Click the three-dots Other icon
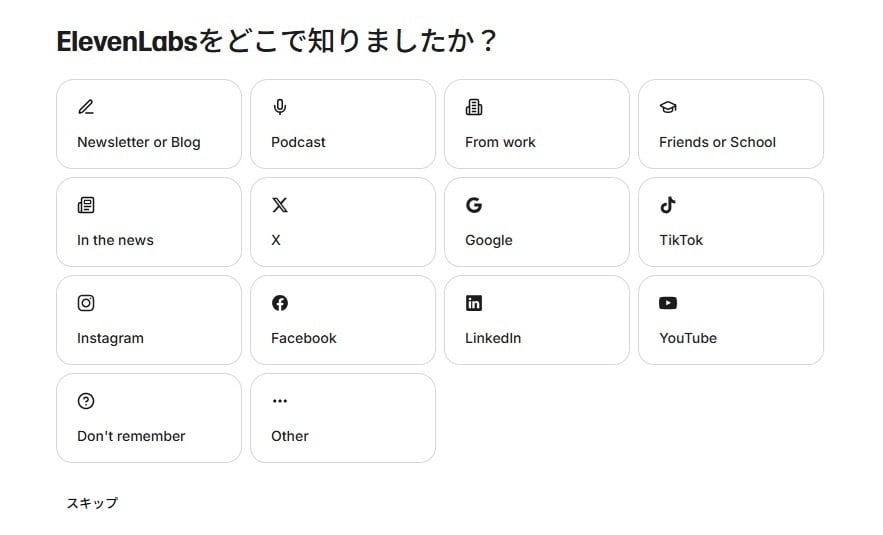This screenshot has width=883, height=535. click(280, 401)
